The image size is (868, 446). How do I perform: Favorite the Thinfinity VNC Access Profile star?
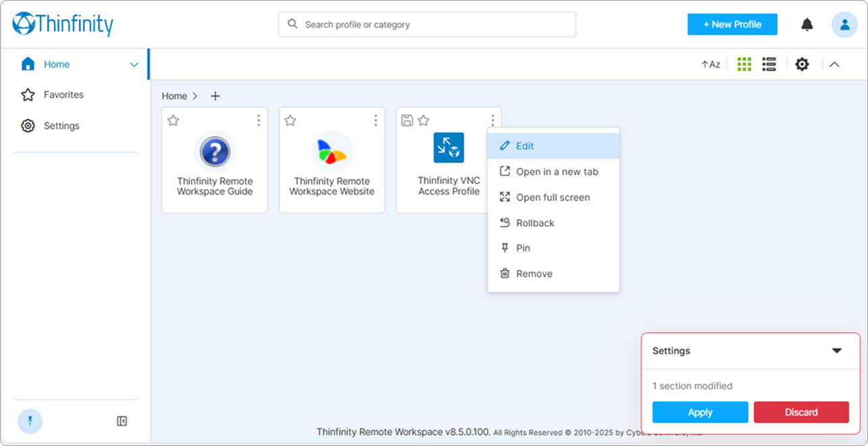click(x=424, y=120)
